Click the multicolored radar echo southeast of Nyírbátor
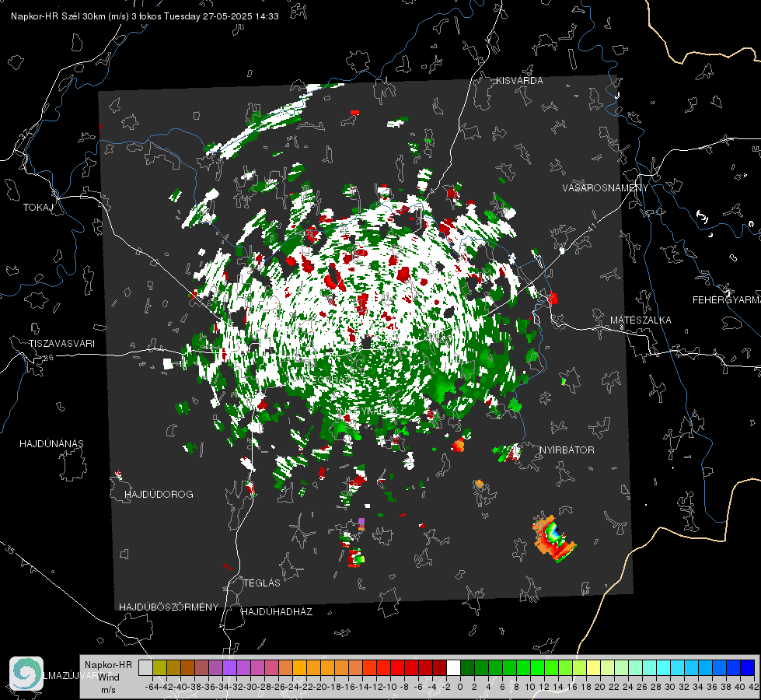This screenshot has height=700, width=761. coord(553,538)
